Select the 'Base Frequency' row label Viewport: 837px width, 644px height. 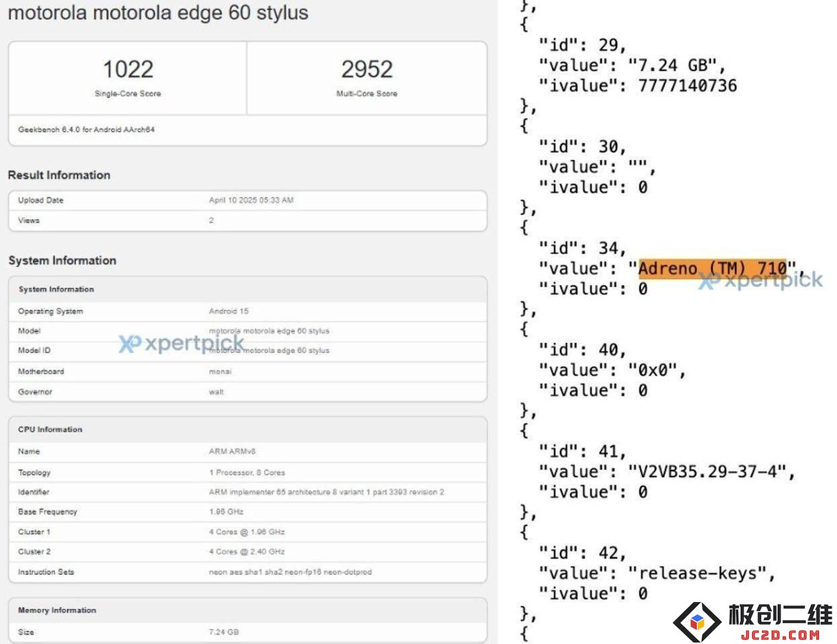[48, 512]
